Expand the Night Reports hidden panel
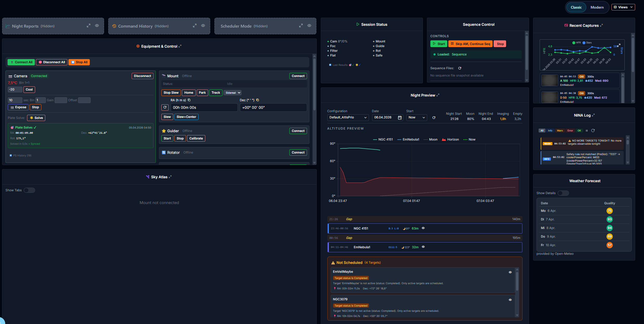644x324 pixels. point(88,26)
